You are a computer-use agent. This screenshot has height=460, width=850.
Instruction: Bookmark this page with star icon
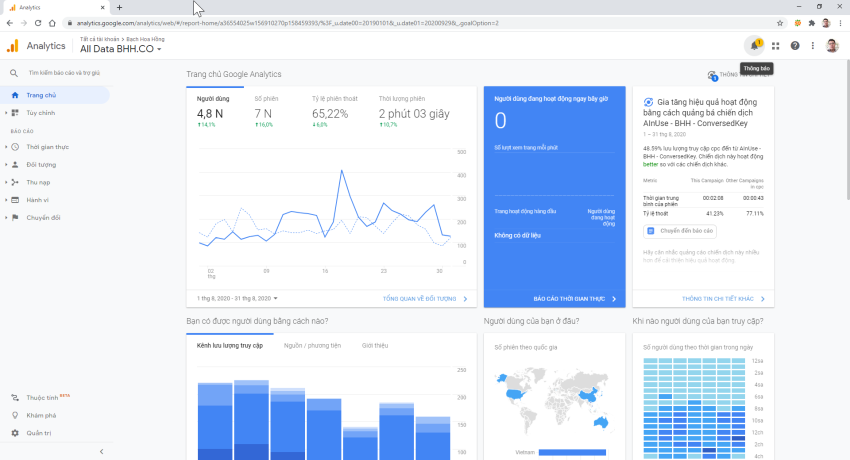click(x=780, y=23)
